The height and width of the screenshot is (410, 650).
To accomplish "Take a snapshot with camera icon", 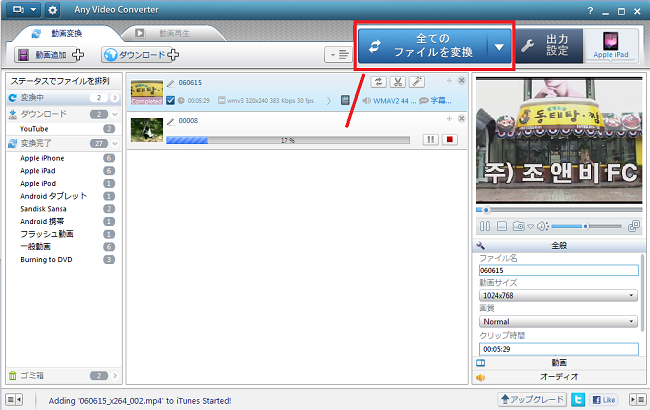I will (x=519, y=226).
